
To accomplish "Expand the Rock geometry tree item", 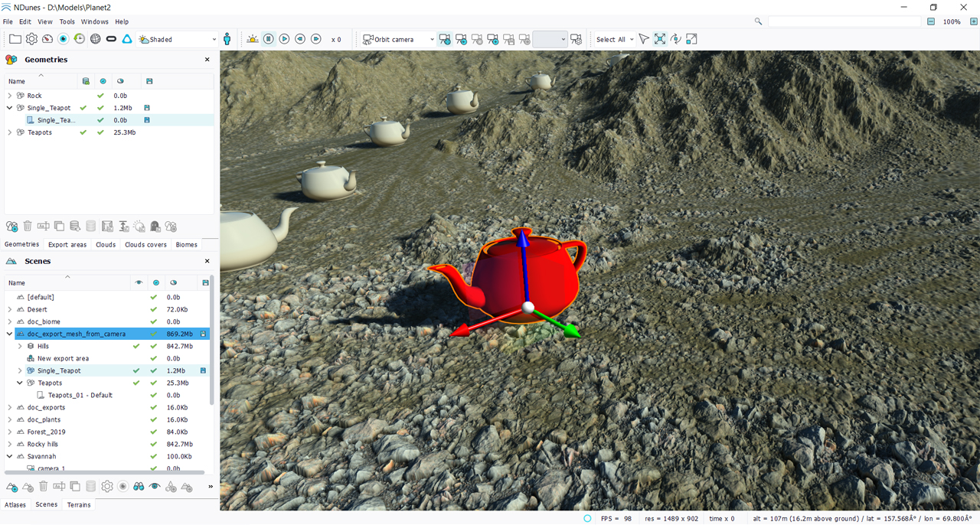I will [x=10, y=96].
